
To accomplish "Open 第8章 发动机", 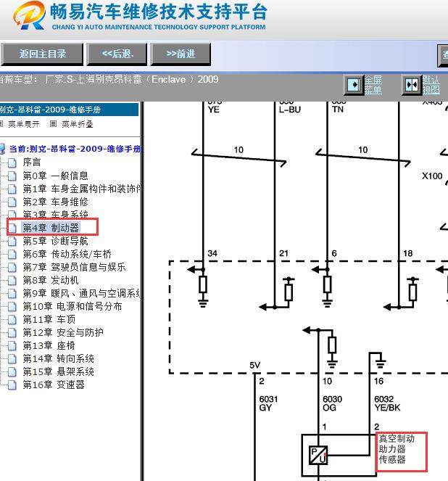I will pyautogui.click(x=51, y=280).
